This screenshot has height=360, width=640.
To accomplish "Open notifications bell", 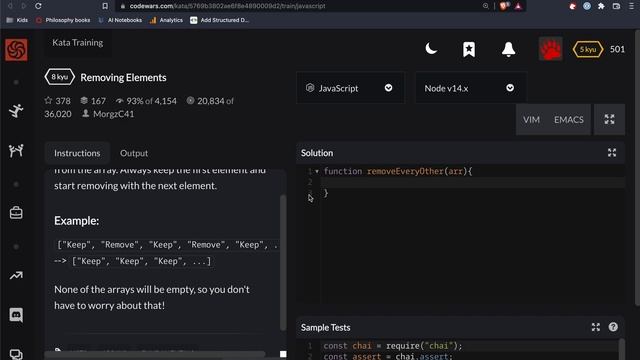I will coord(508,49).
